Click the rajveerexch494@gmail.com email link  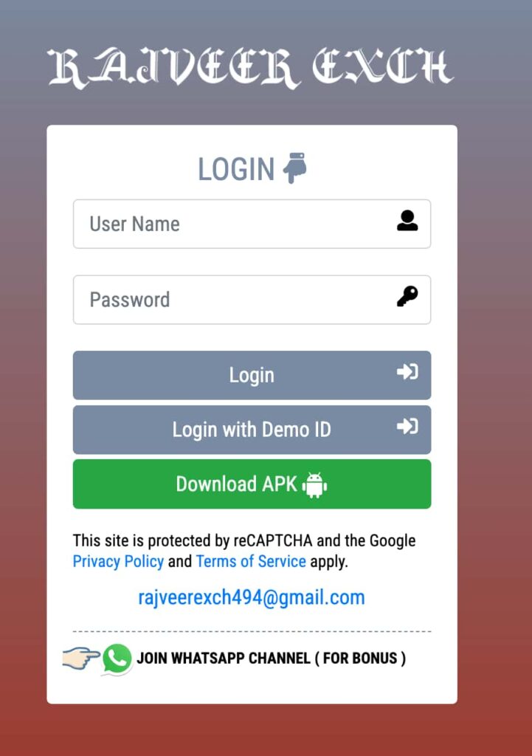point(252,597)
